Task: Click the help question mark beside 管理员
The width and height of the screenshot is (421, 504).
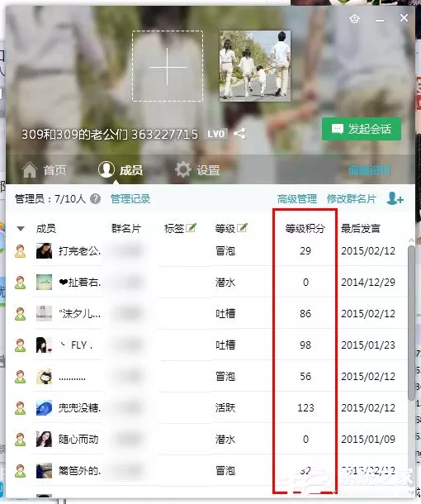Action: click(x=96, y=199)
